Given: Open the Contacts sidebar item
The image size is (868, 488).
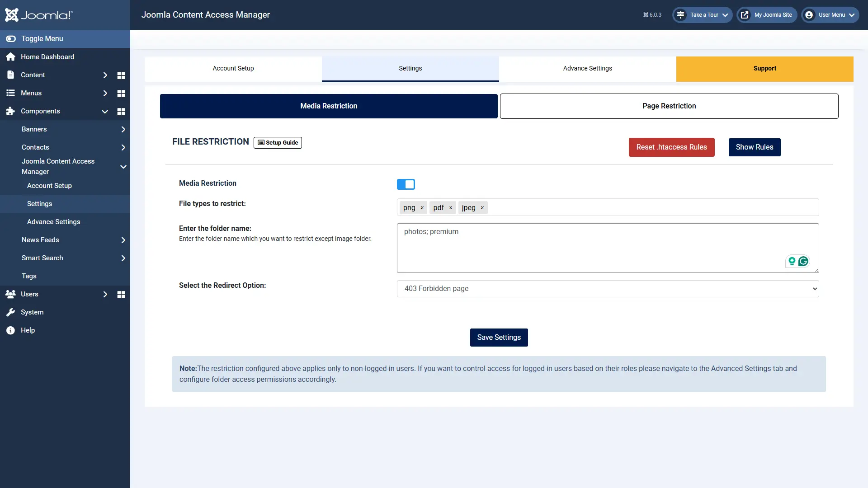Looking at the screenshot, I should (35, 147).
